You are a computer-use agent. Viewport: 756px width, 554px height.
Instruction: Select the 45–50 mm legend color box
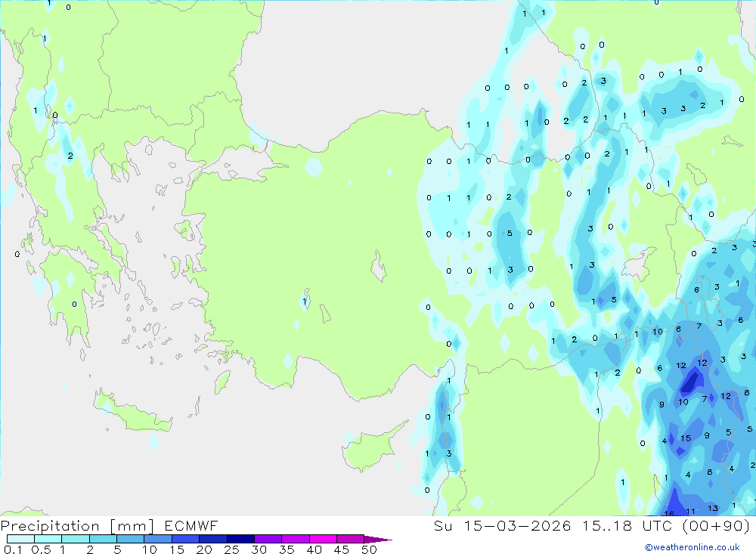tap(351, 539)
